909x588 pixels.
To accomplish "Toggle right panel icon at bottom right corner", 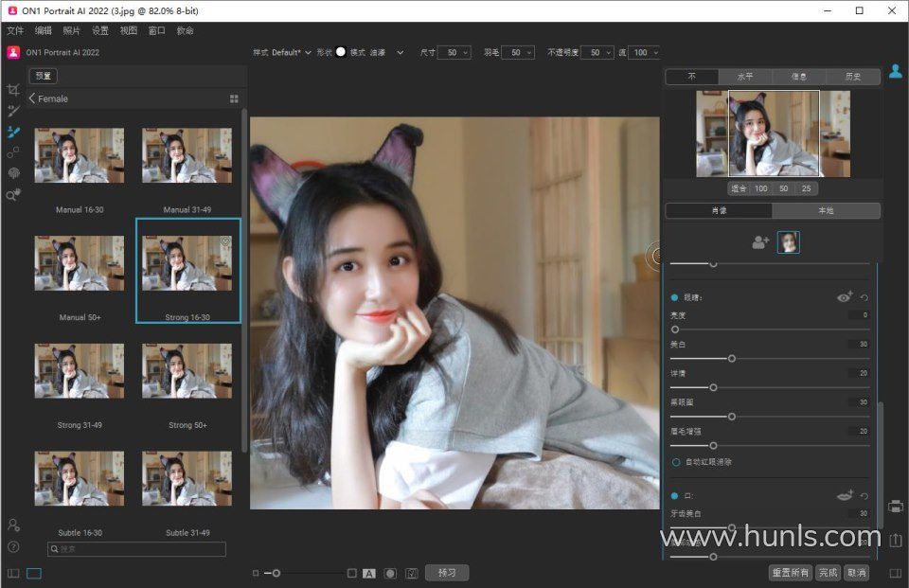I will coord(896,573).
